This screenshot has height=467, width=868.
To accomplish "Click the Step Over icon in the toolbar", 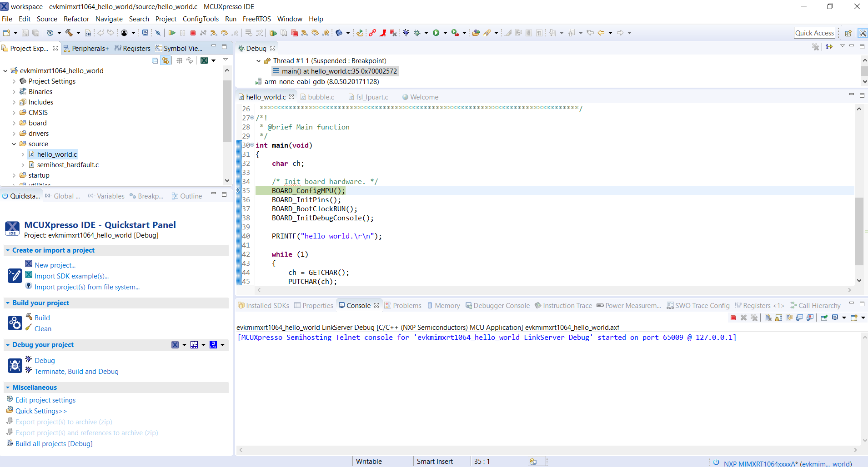I will (225, 33).
